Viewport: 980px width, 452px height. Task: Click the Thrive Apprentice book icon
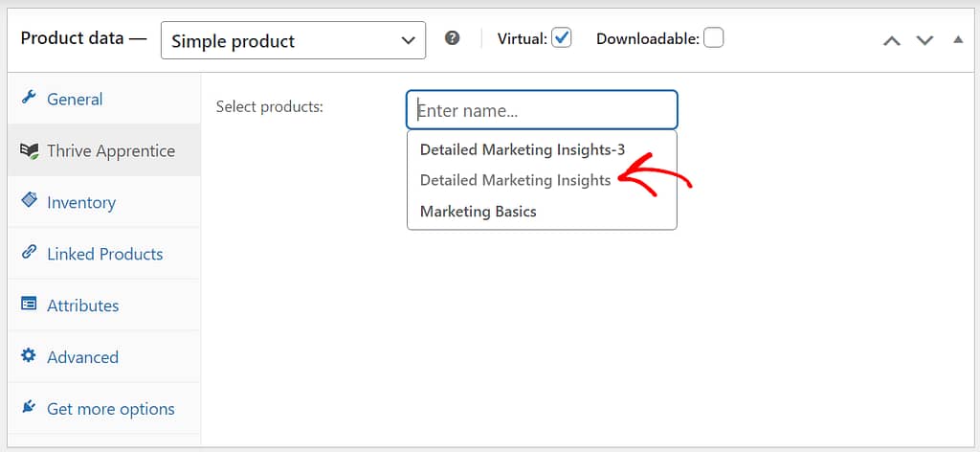coord(29,150)
